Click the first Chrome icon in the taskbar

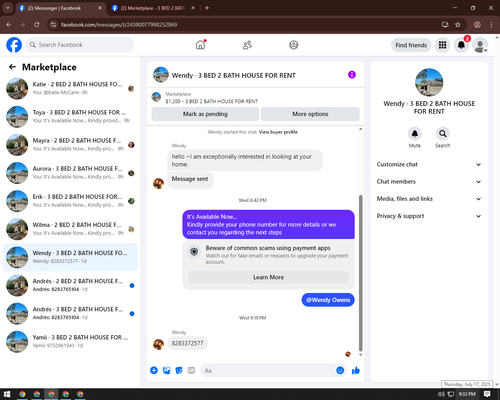tap(22, 394)
